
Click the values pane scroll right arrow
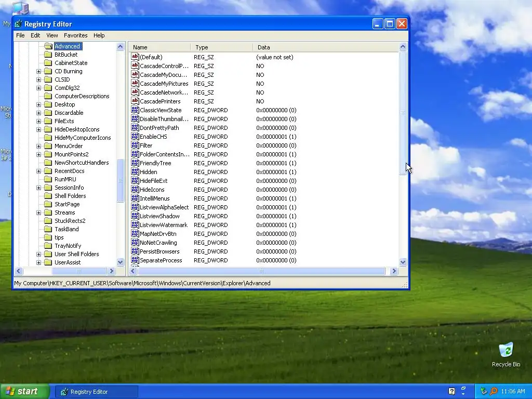click(394, 271)
